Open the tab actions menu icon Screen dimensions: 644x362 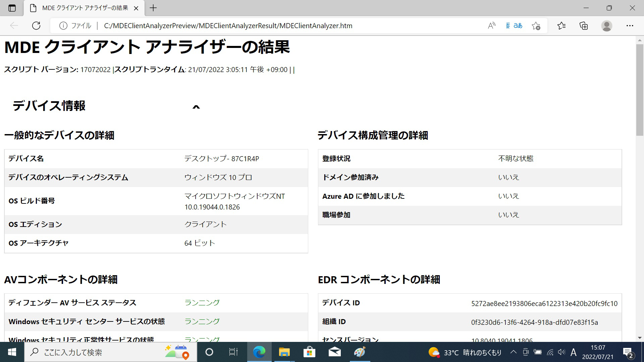click(x=12, y=8)
